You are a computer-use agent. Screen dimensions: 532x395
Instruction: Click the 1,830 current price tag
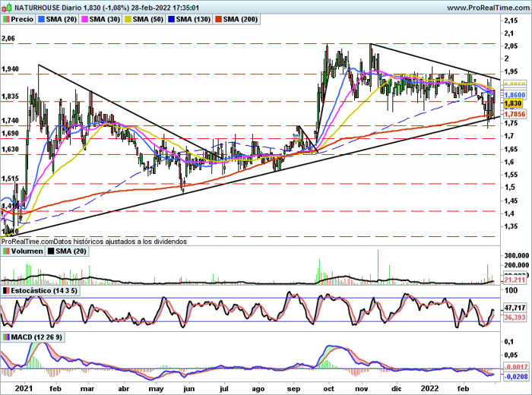click(x=513, y=104)
